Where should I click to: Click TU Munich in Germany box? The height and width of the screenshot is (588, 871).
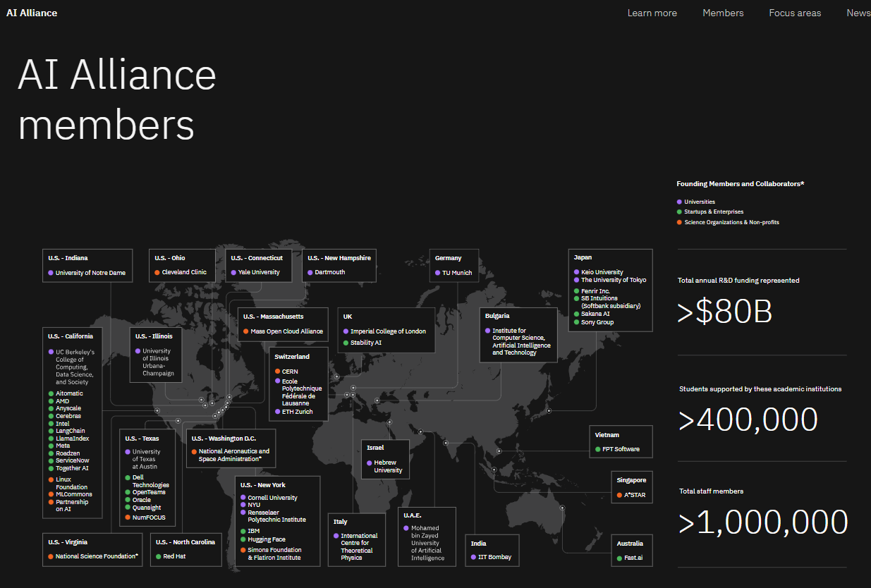(x=456, y=273)
